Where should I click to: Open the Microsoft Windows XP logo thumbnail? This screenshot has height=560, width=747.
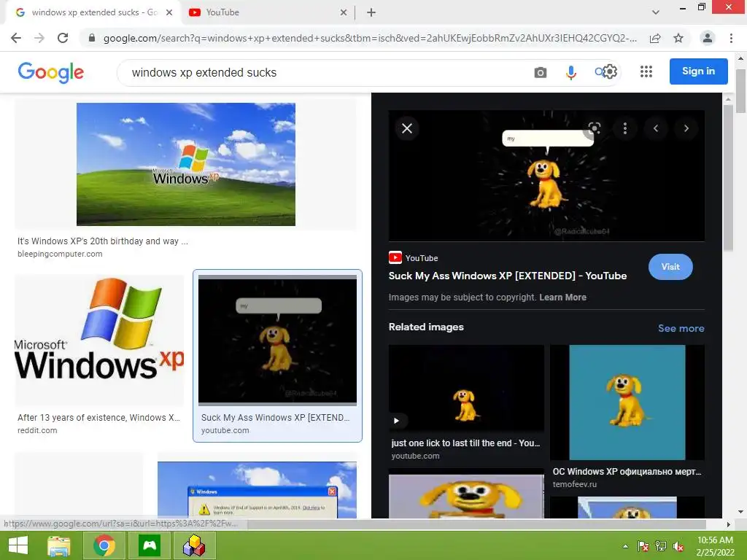[99, 340]
